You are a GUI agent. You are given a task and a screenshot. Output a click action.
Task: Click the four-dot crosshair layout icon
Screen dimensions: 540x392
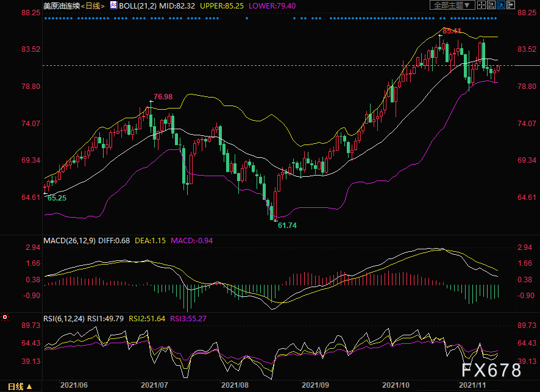coord(481,5)
